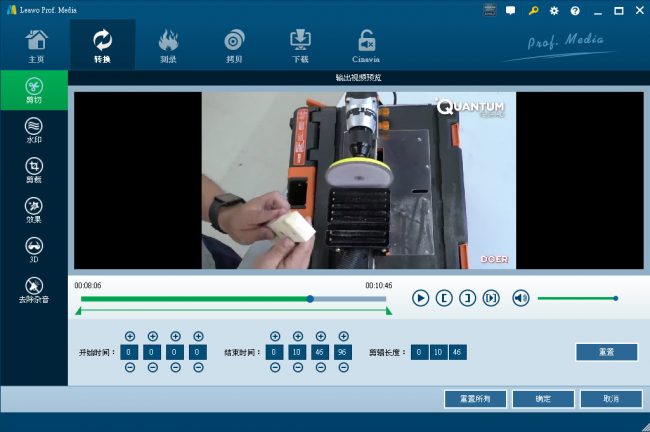Click the Reset All (重置所有) button
The image size is (650, 432).
pyautogui.click(x=475, y=399)
